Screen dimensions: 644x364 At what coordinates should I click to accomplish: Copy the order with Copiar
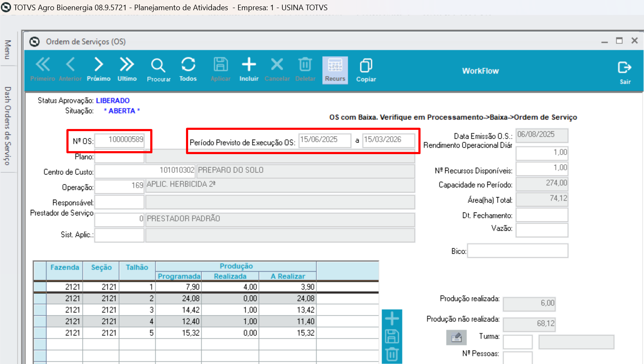366,70
